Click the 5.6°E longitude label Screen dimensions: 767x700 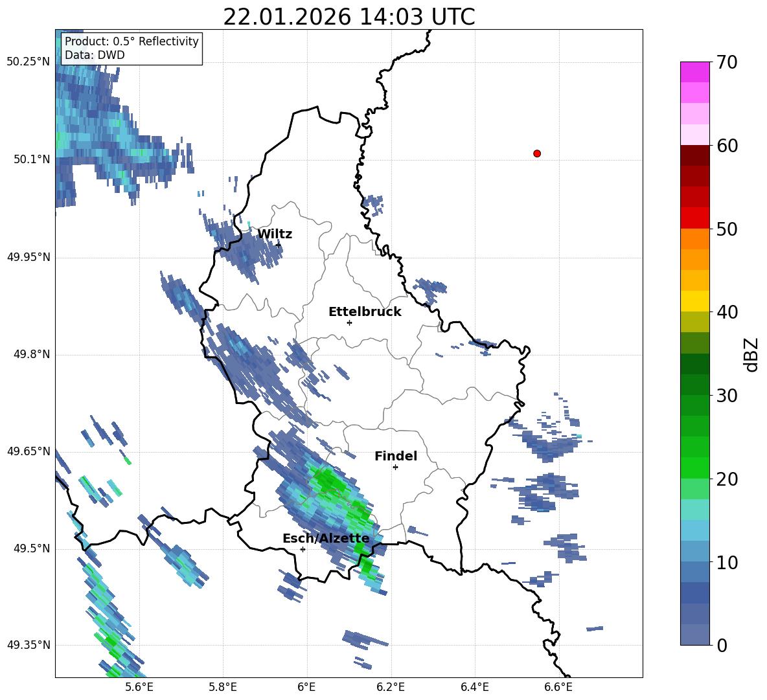point(139,687)
